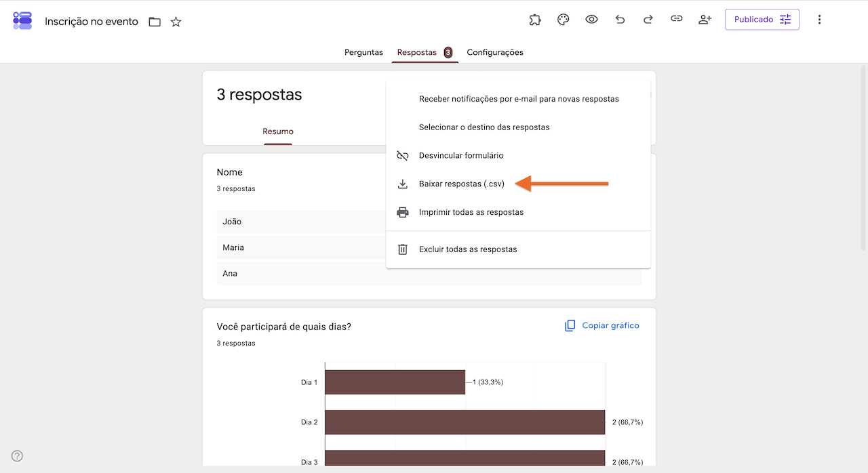Open the add-ons puzzle icon
Image resolution: width=868 pixels, height=473 pixels.
[535, 20]
